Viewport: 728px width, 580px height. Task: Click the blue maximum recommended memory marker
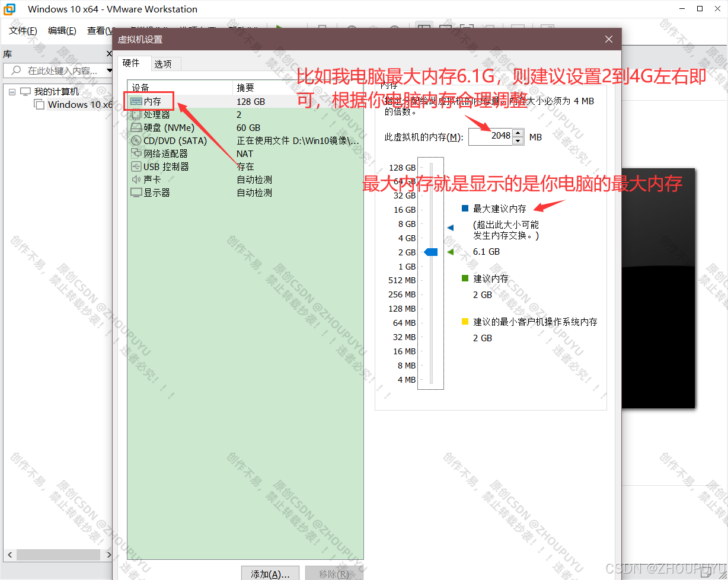pyautogui.click(x=450, y=227)
